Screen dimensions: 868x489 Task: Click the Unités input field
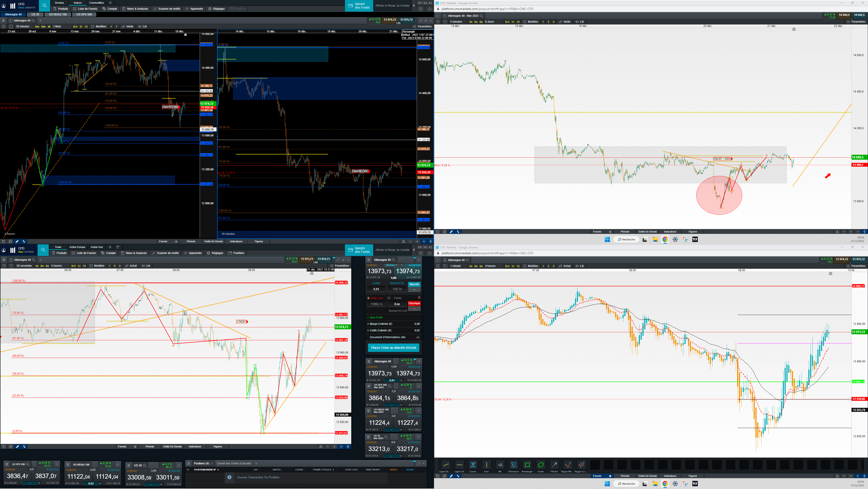click(376, 289)
